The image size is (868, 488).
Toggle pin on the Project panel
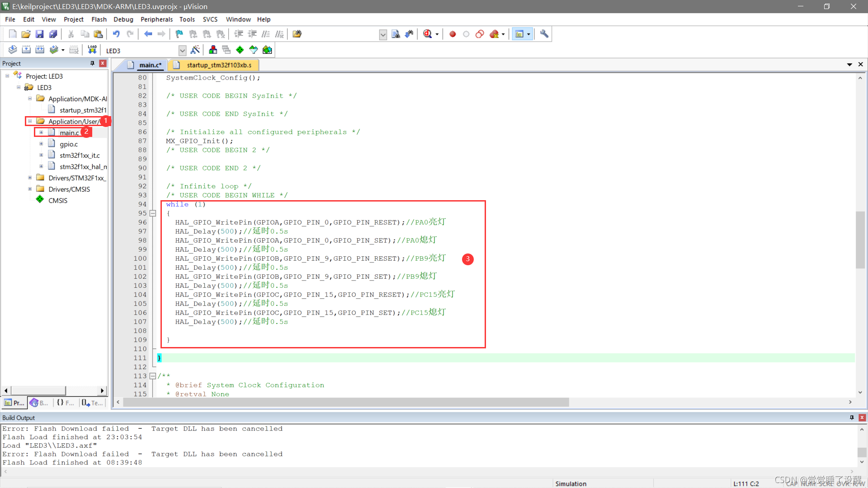[92, 63]
